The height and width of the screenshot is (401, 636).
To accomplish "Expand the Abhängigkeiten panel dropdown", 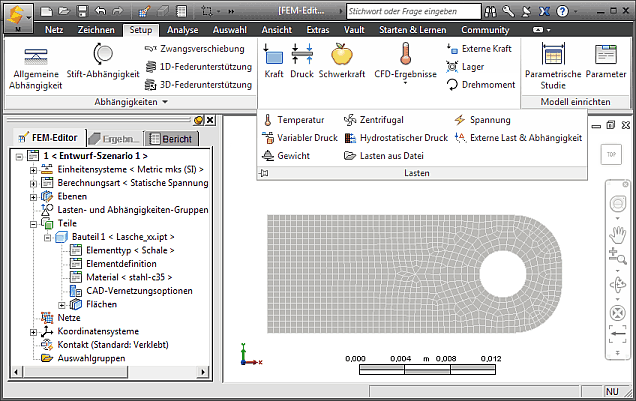I will 163,102.
